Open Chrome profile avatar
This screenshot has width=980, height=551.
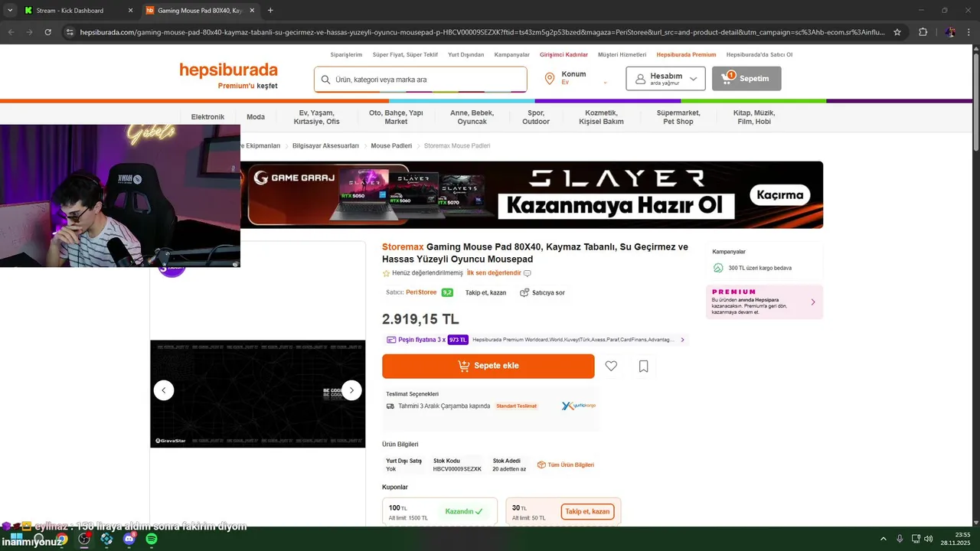coord(950,32)
